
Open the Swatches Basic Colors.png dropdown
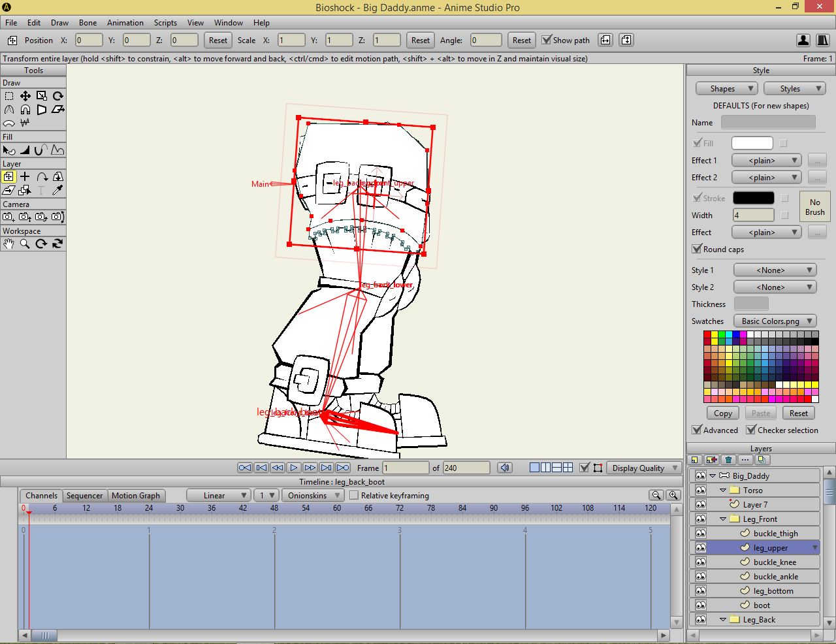[775, 321]
